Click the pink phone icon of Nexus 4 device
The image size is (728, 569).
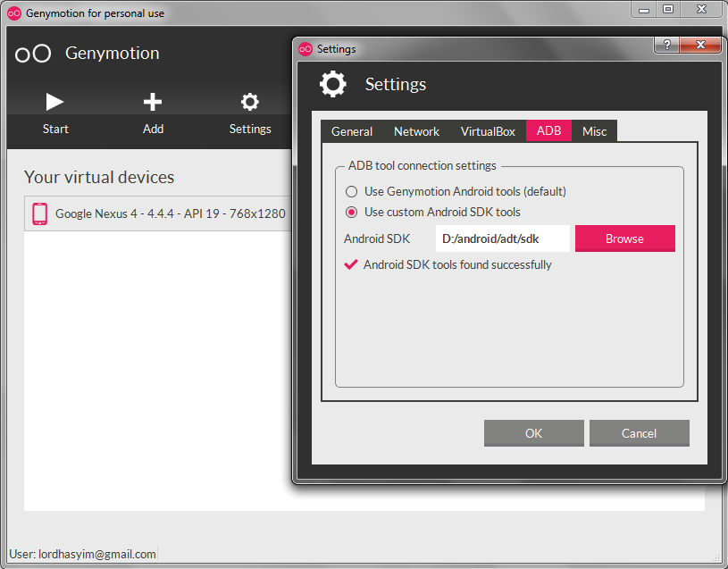[40, 214]
